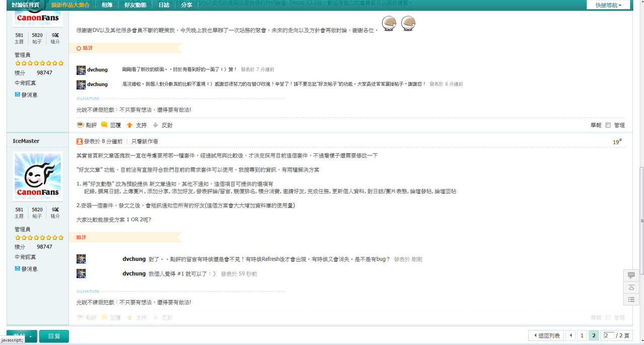The height and width of the screenshot is (345, 644).
Task: Click the 管理員 group label under IceMaster's avatar in post 19
Action: point(22,229)
